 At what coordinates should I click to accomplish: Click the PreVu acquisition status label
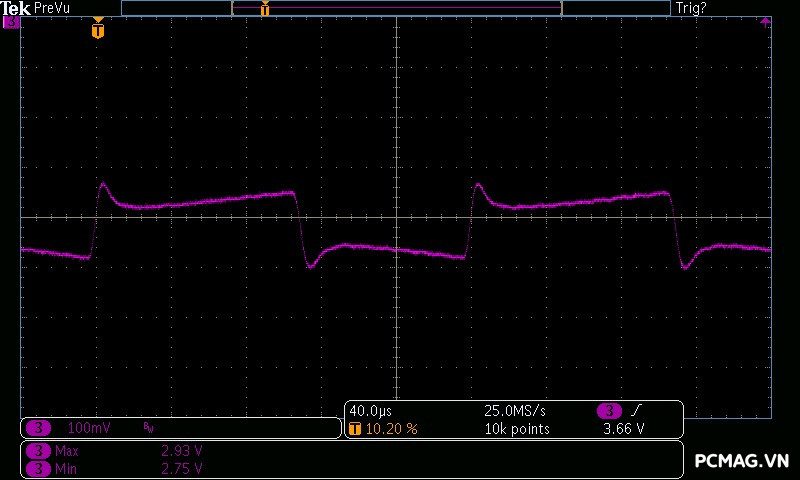coord(52,8)
